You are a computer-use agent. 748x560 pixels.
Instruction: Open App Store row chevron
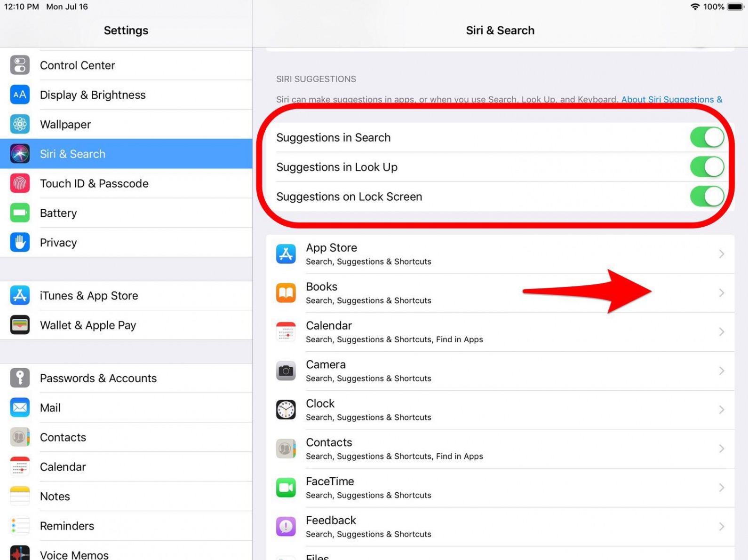click(x=722, y=254)
